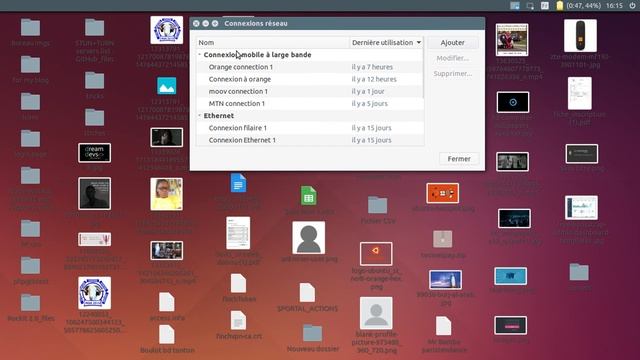Click the Modifier... button
The width and height of the screenshot is (640, 360).
tap(452, 58)
